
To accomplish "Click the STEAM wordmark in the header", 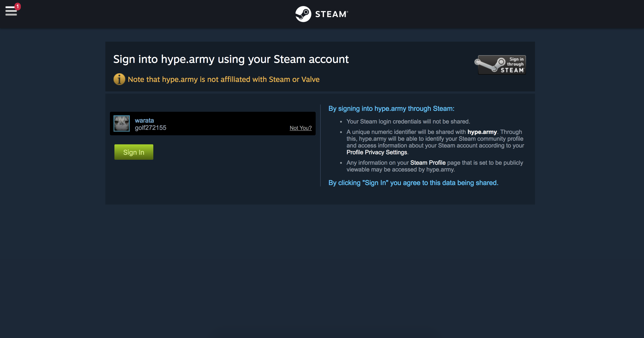I will [331, 14].
